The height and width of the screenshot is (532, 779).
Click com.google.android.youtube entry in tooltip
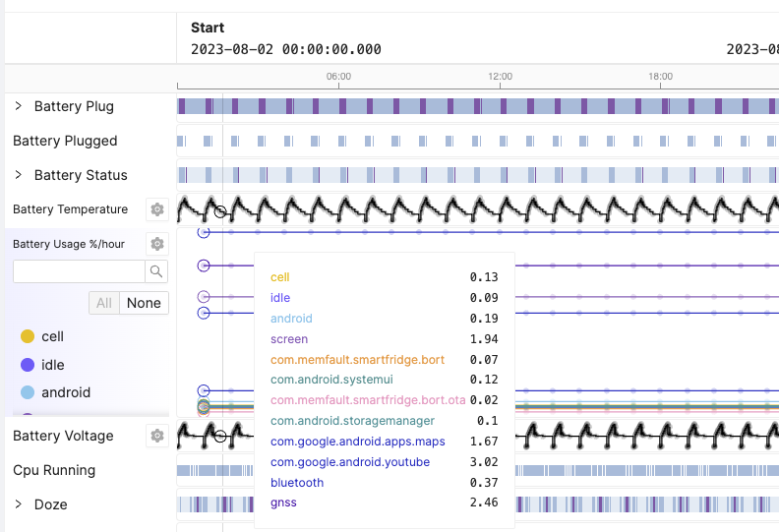tap(350, 462)
